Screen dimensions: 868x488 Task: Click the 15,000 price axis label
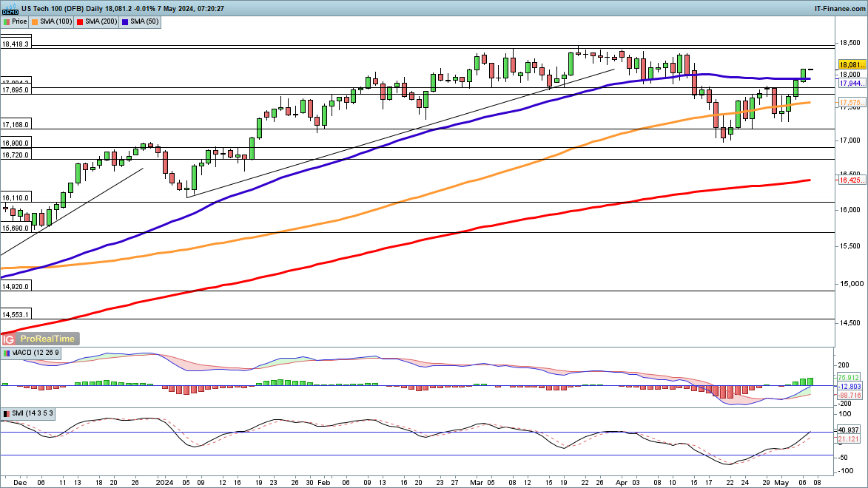click(x=850, y=284)
